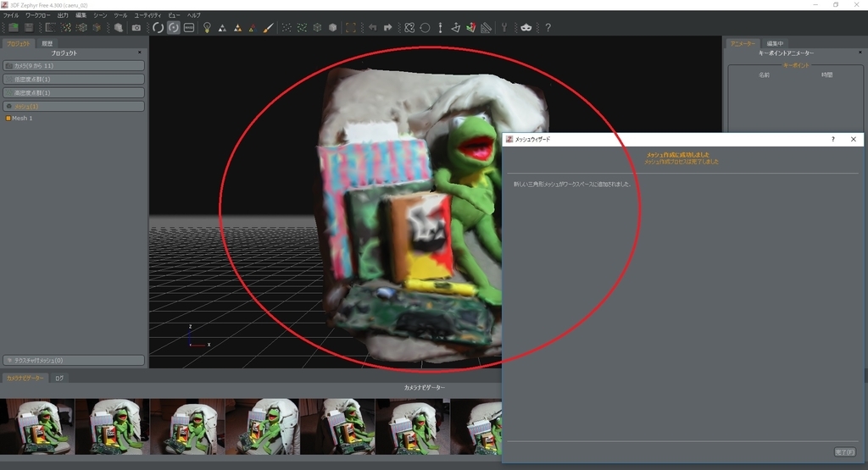This screenshot has height=470, width=868.
Task: Close the メッシュウィザード dialog
Action: [853, 140]
